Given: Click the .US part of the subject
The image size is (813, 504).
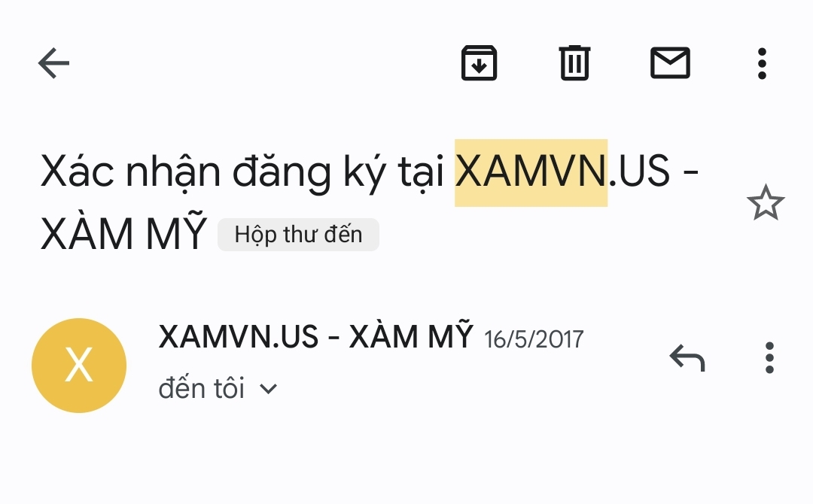Looking at the screenshot, I should point(639,172).
